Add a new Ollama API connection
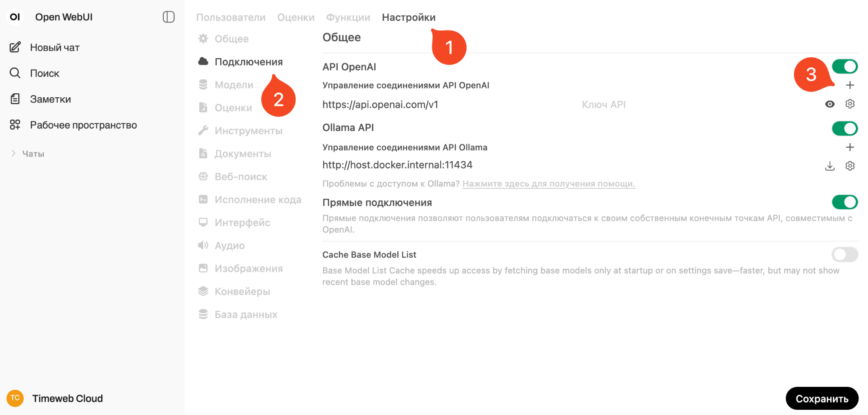 (x=850, y=147)
